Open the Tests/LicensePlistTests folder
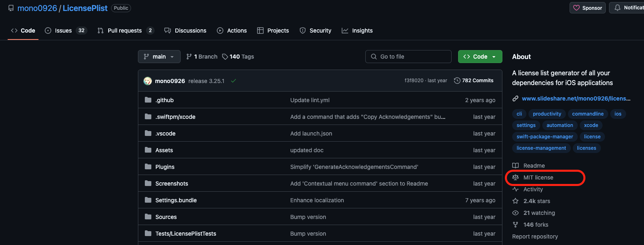The image size is (644, 245). [x=186, y=234]
